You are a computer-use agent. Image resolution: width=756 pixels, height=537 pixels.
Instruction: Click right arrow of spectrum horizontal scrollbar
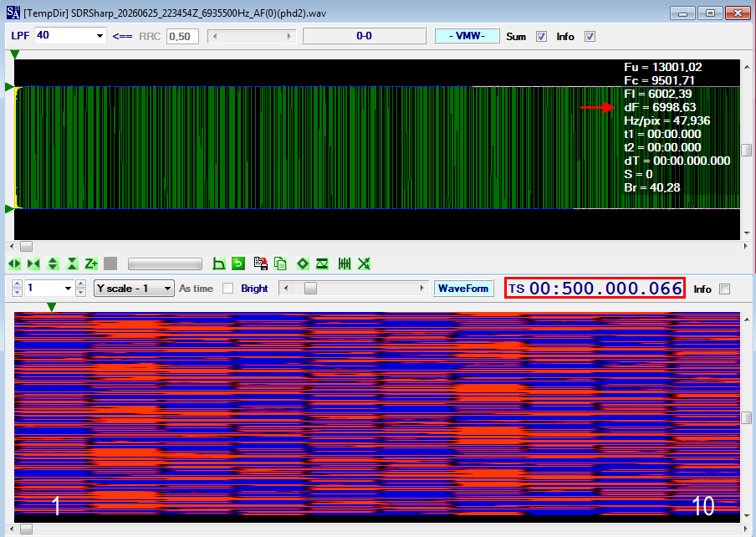(x=745, y=246)
